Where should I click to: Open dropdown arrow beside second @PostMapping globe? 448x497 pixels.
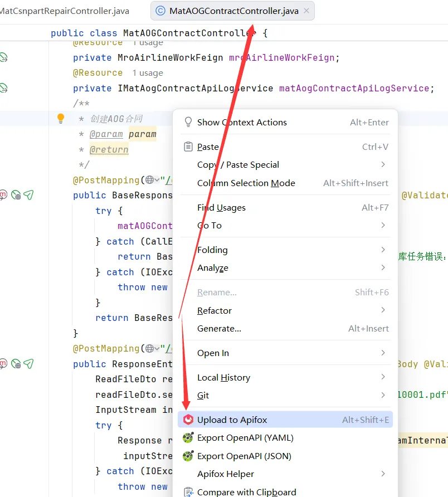click(157, 349)
